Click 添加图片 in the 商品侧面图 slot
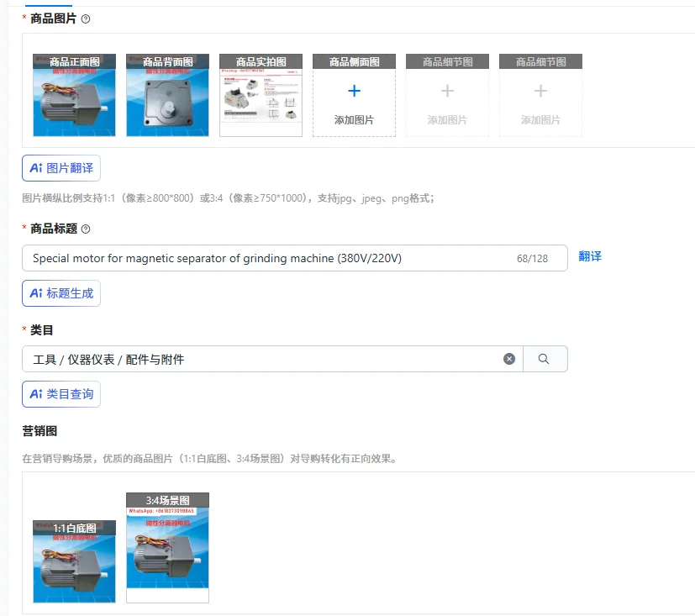The image size is (695, 616). [x=354, y=120]
